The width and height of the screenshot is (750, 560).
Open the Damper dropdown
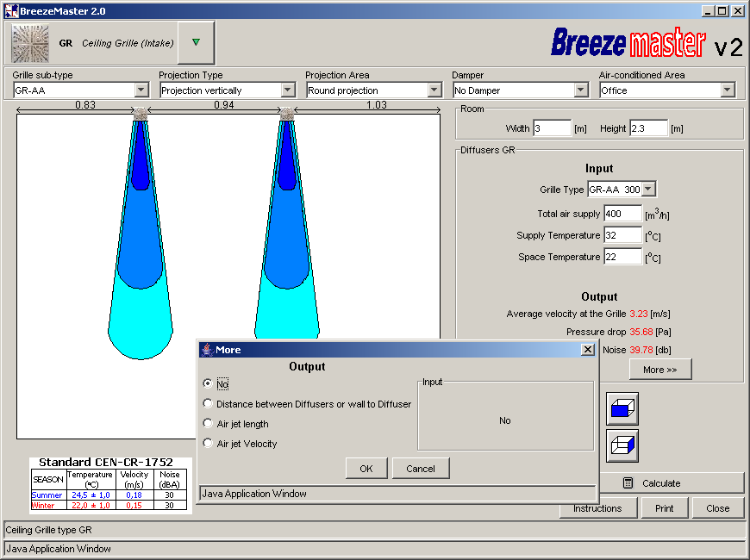[x=581, y=90]
